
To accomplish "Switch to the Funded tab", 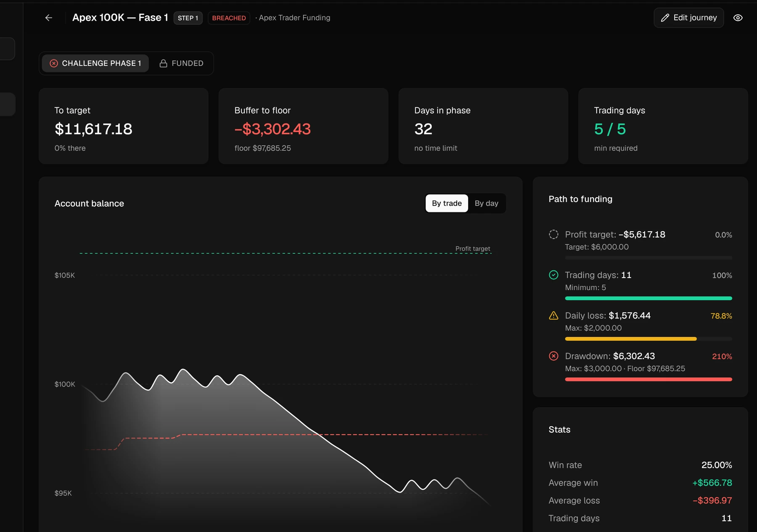I will 181,63.
